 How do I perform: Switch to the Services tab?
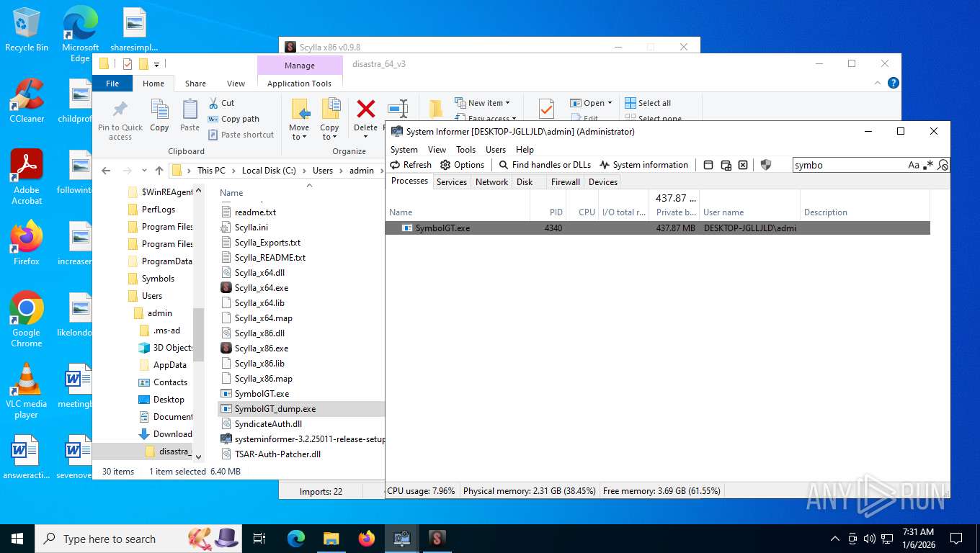tap(452, 182)
